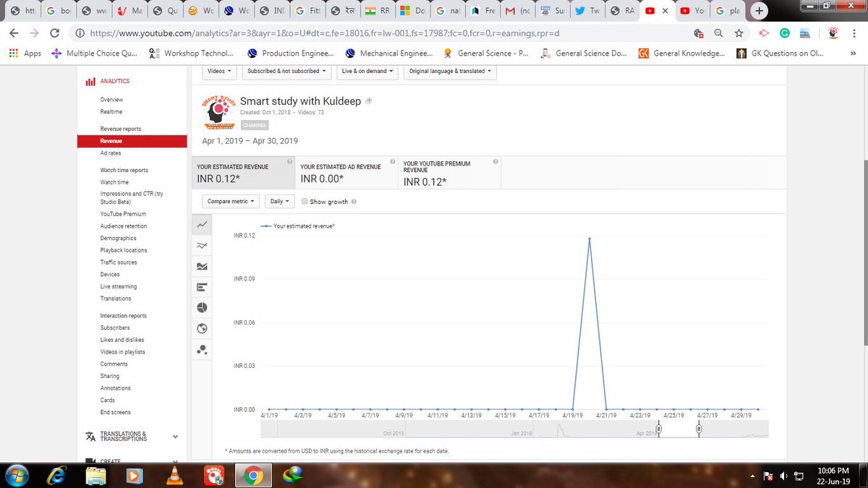868x488 pixels.
Task: Click help icon beside estimated revenue
Action: (289, 161)
